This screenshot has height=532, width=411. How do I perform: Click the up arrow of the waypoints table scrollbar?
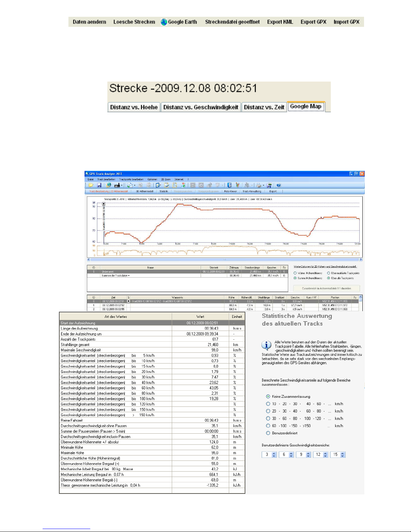pyautogui.click(x=361, y=297)
